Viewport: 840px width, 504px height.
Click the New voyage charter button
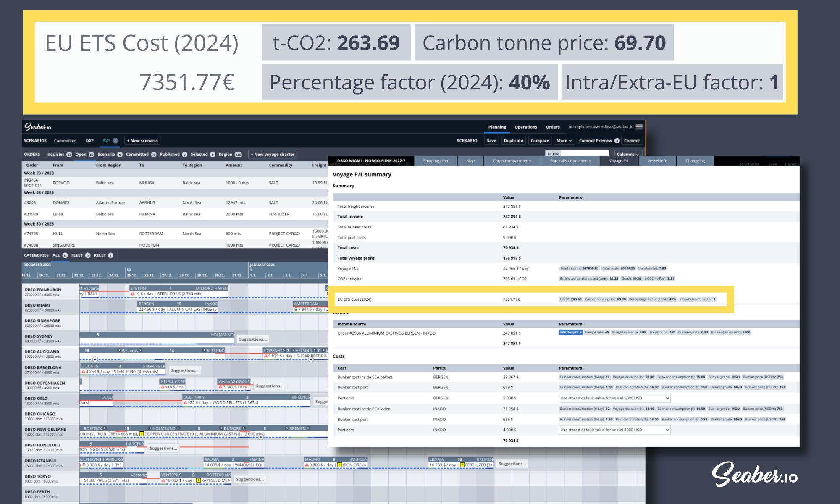(273, 154)
